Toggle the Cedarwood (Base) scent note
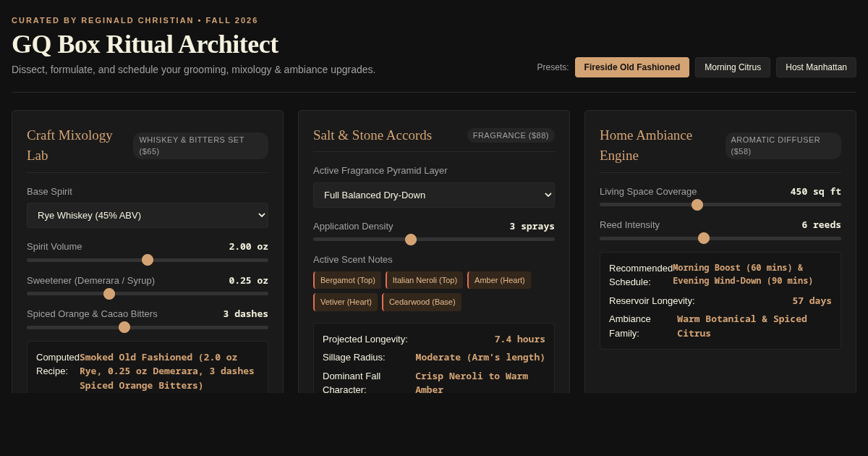This screenshot has width=868, height=456. [x=422, y=302]
